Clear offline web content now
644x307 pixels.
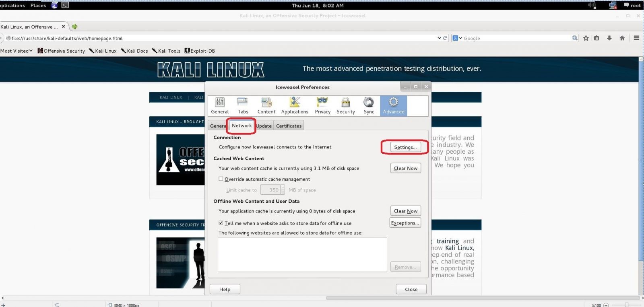405,211
